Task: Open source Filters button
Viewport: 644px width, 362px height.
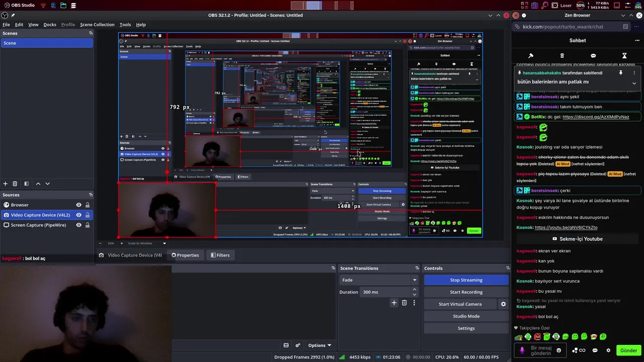Action: click(220, 255)
